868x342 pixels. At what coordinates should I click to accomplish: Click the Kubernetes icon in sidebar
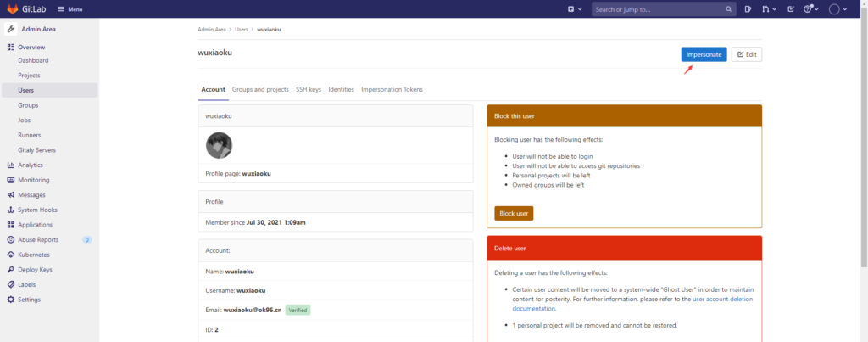tap(10, 255)
